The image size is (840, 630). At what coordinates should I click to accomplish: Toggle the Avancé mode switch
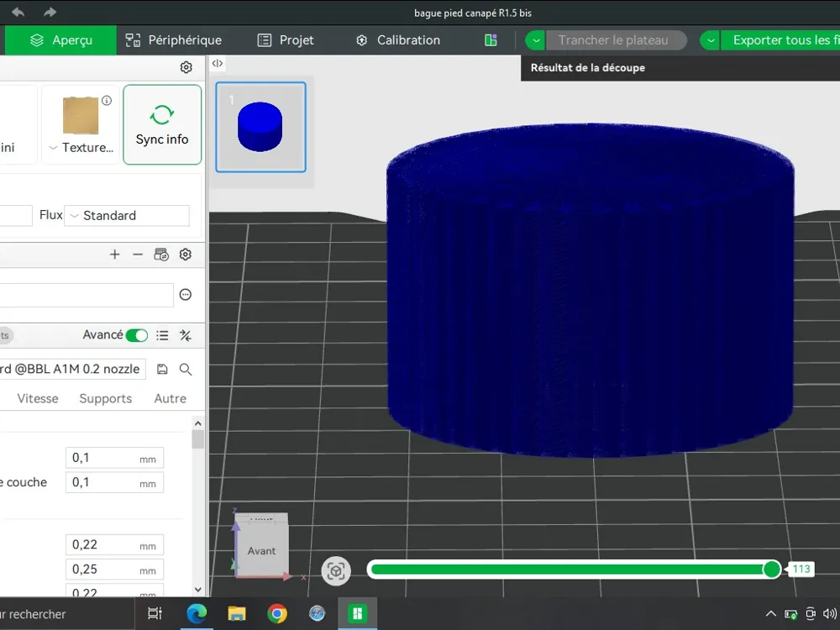(137, 335)
